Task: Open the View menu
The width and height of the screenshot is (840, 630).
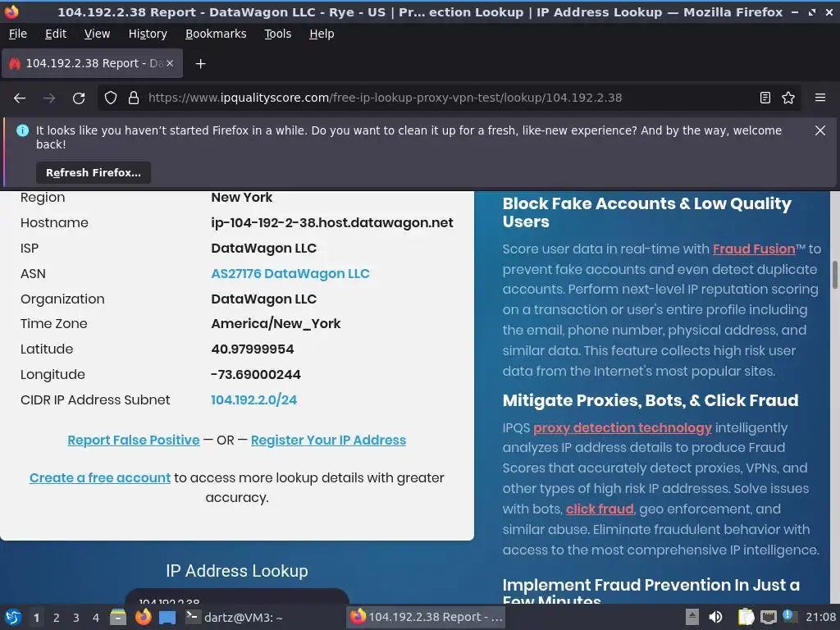Action: point(97,34)
